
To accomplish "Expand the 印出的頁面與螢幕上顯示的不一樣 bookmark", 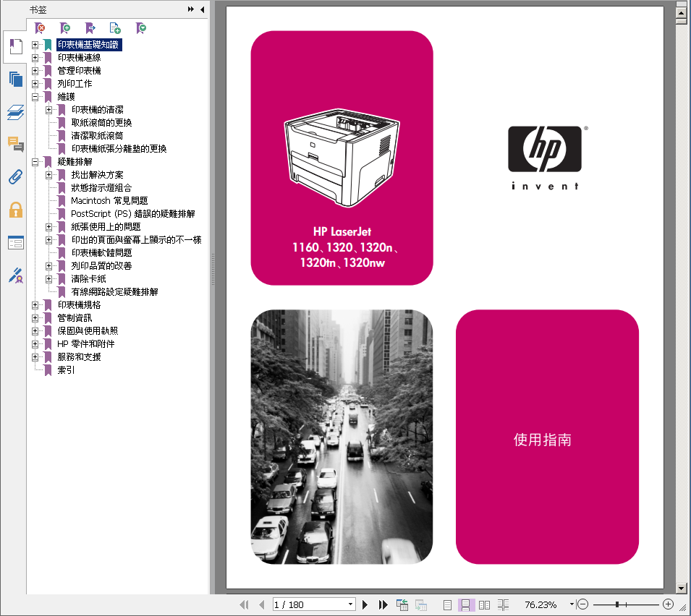I will [49, 240].
